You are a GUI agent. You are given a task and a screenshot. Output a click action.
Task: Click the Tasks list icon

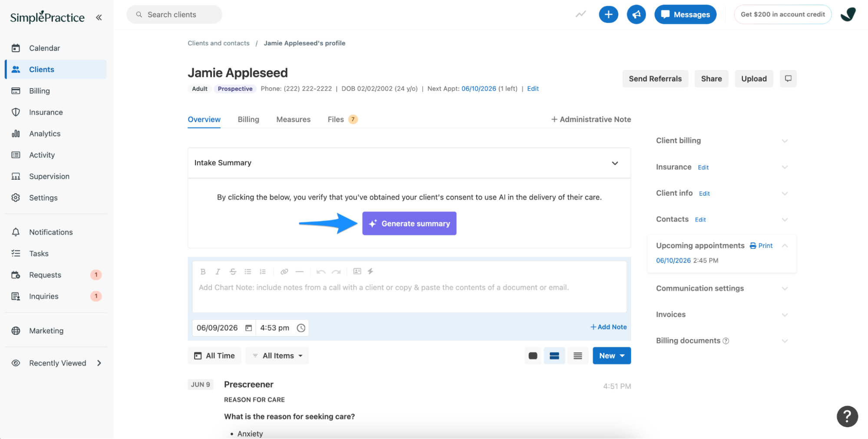pyautogui.click(x=16, y=253)
